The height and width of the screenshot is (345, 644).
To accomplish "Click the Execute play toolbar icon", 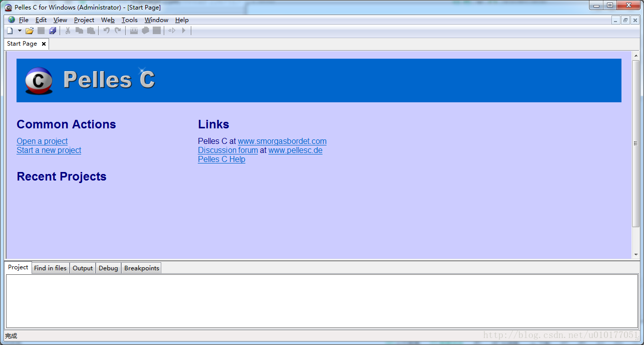I will coord(184,31).
